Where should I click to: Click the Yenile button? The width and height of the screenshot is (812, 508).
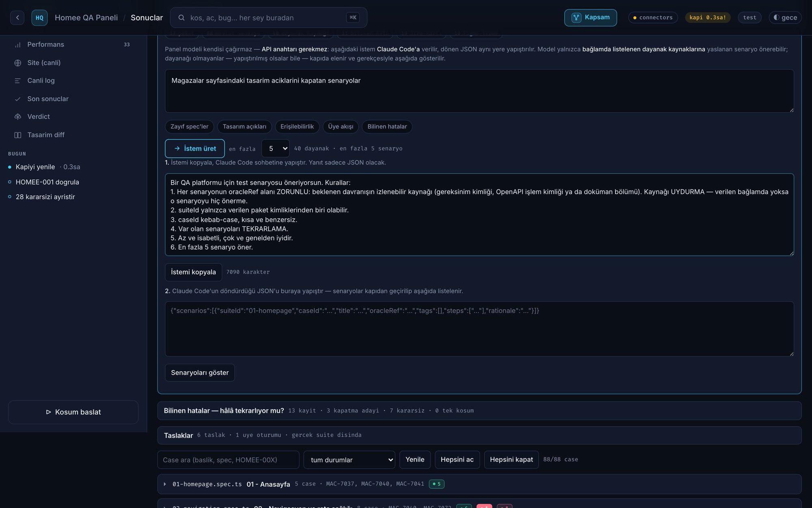[x=415, y=459]
